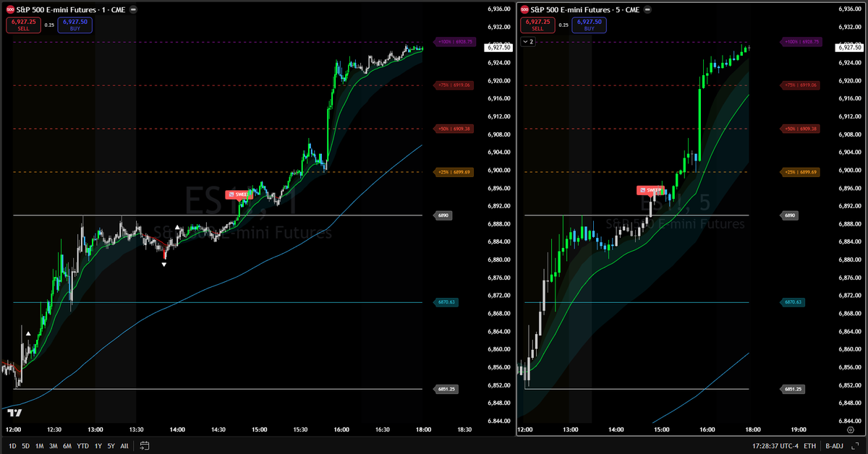Screen dimensions: 868x454
Task: Click the BUY 6,927.50 button in left chart
Action: [75, 25]
